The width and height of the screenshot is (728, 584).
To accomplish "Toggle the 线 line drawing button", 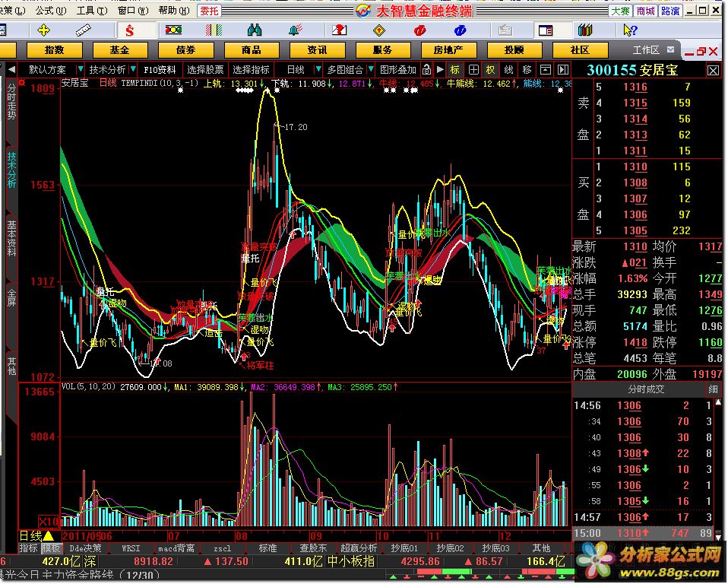I will 509,70.
